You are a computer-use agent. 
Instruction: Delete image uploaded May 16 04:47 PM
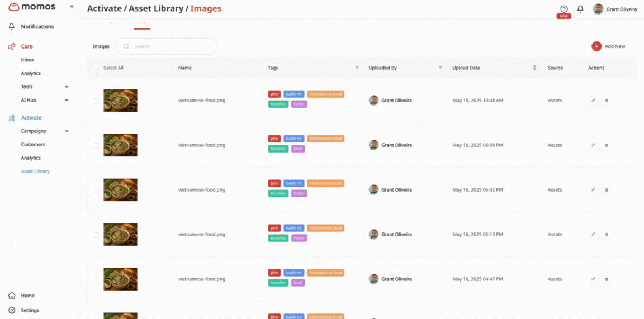(607, 279)
